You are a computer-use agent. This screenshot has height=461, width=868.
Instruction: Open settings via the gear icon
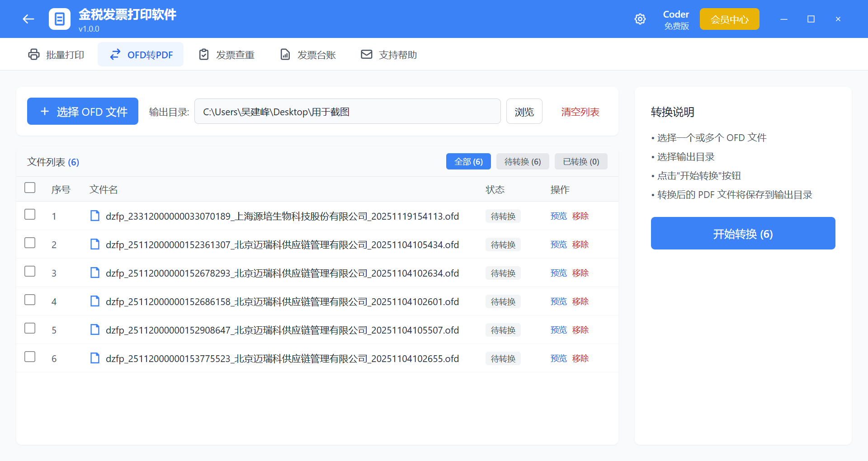tap(640, 19)
